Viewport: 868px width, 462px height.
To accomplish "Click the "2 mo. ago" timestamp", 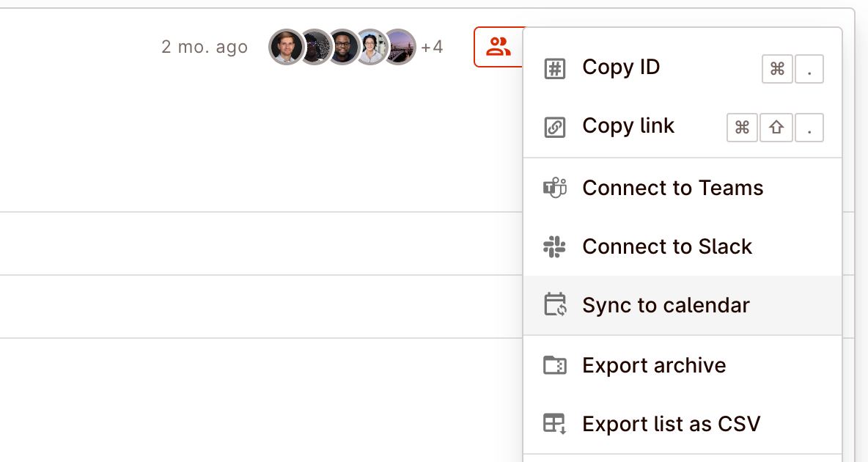I will pyautogui.click(x=205, y=48).
